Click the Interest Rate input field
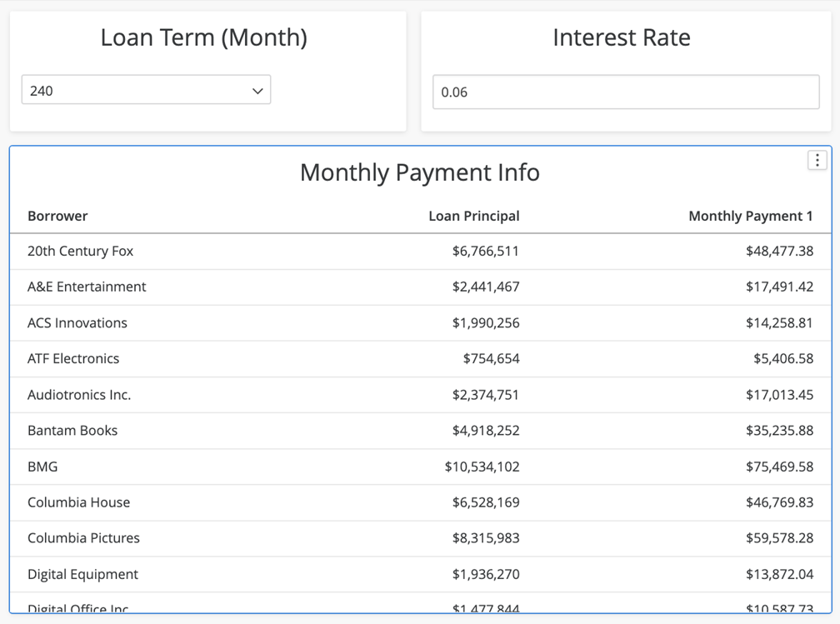Viewport: 840px width, 624px height. 626,92
